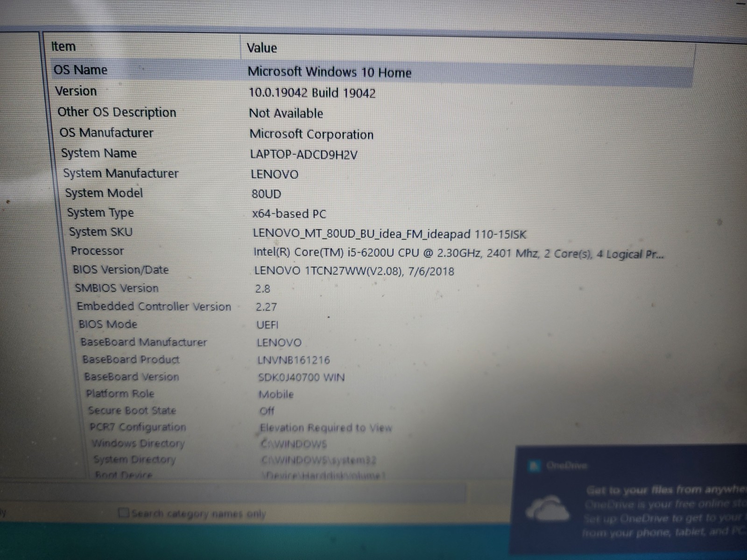Image resolution: width=747 pixels, height=560 pixels.
Task: Click the 'LENOVO_MT_80UD_BU_idea_FM_ideapad 110-15ISK' value
Action: [x=389, y=234]
